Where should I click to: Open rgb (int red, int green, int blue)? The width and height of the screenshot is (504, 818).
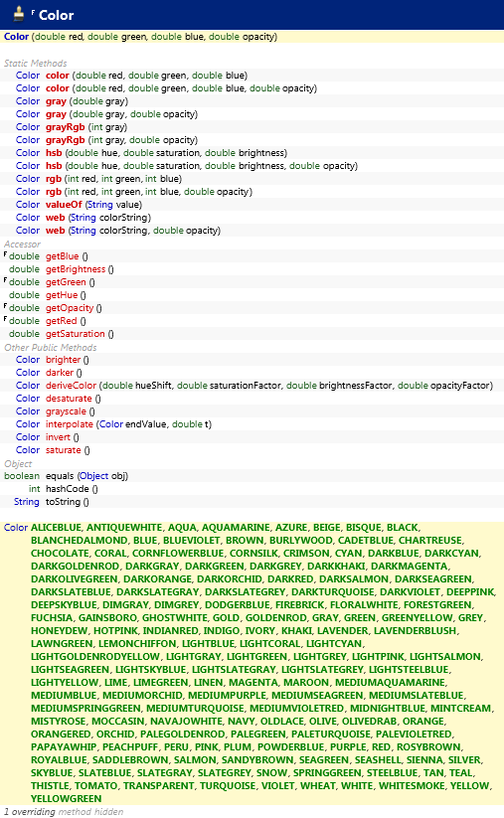(54, 179)
